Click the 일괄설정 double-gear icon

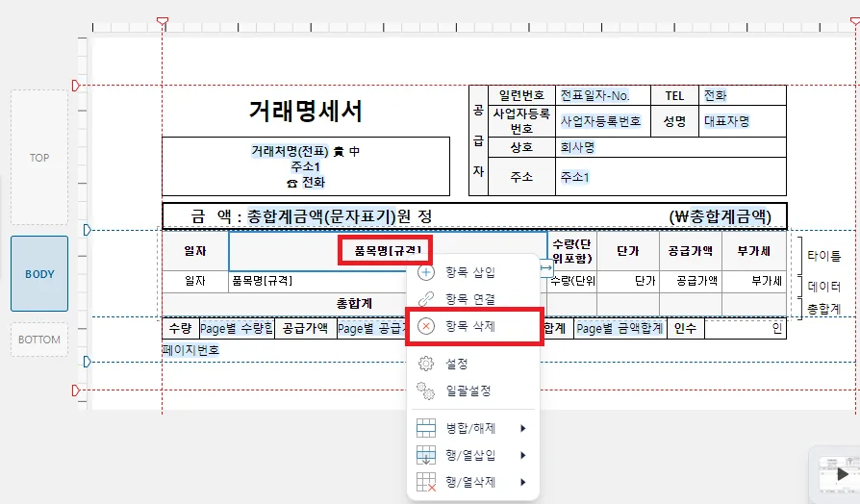426,391
